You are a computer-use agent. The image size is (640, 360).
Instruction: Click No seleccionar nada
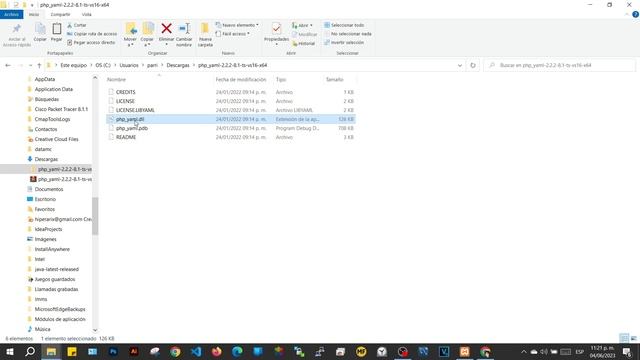348,34
